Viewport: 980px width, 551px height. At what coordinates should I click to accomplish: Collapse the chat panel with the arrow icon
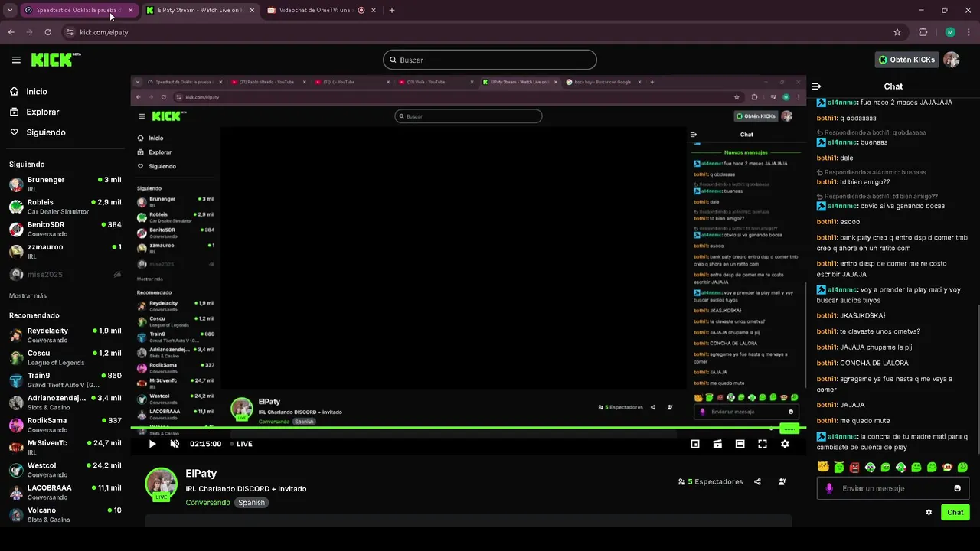817,86
